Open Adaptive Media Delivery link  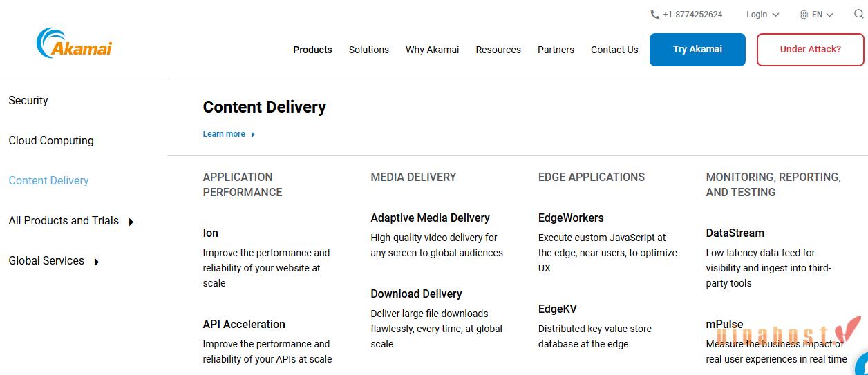coord(430,218)
